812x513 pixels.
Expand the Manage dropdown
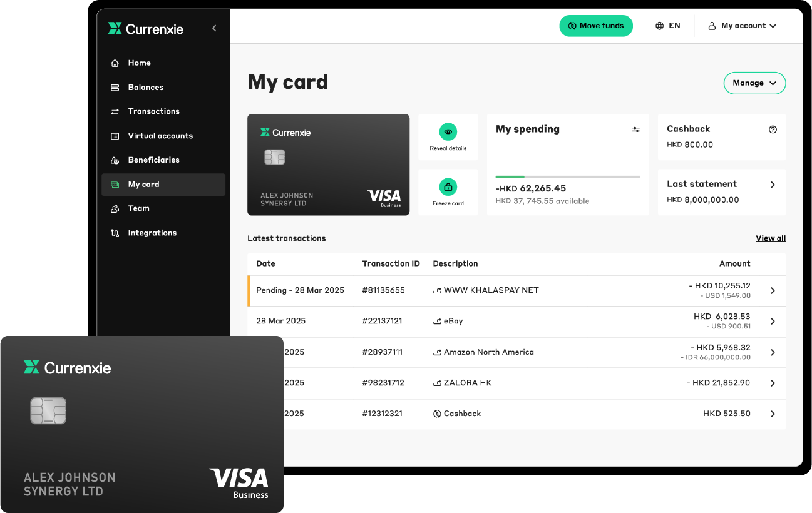click(754, 83)
